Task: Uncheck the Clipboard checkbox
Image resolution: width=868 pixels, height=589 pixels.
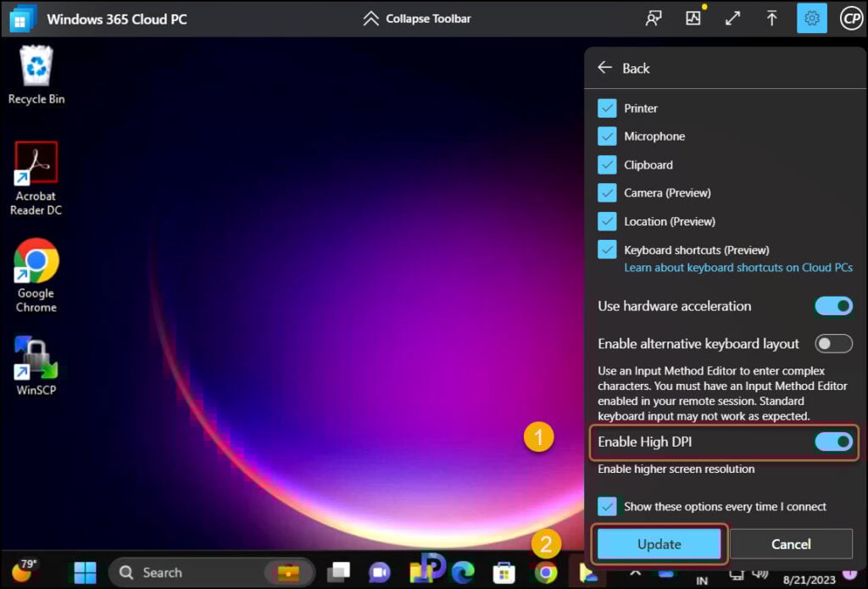Action: coord(607,164)
